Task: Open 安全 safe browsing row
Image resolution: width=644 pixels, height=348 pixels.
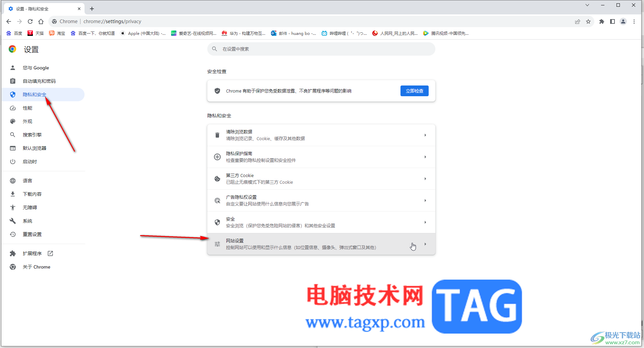Action: click(321, 222)
